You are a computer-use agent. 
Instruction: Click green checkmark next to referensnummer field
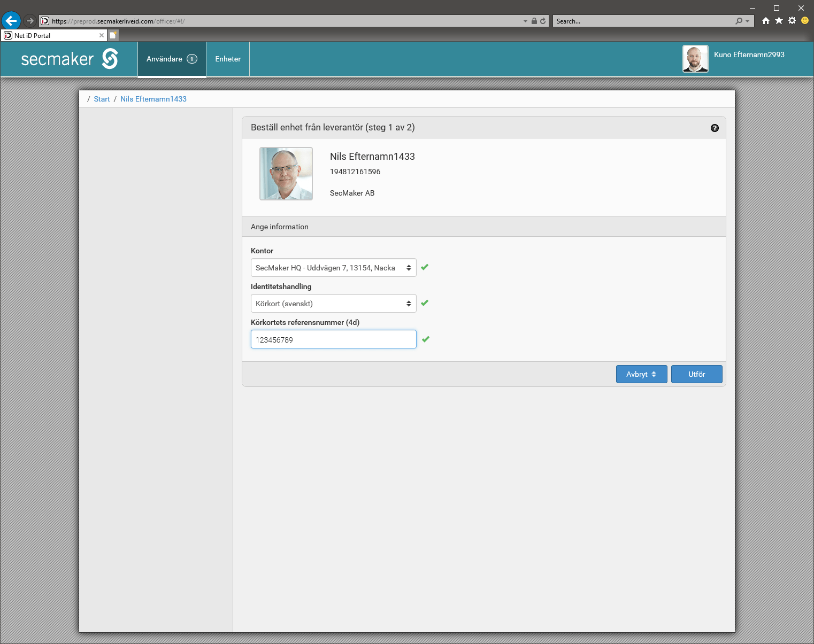(x=426, y=339)
